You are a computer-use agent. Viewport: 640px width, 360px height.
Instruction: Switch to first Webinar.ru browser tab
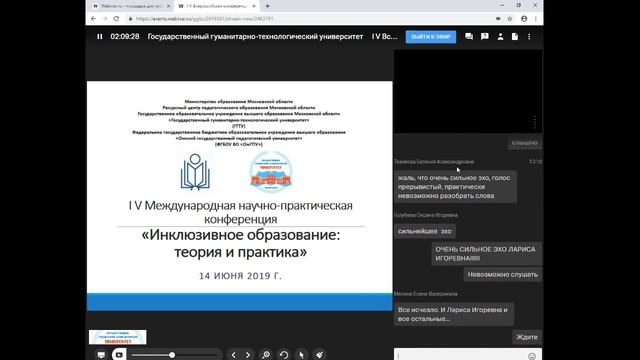coord(130,6)
